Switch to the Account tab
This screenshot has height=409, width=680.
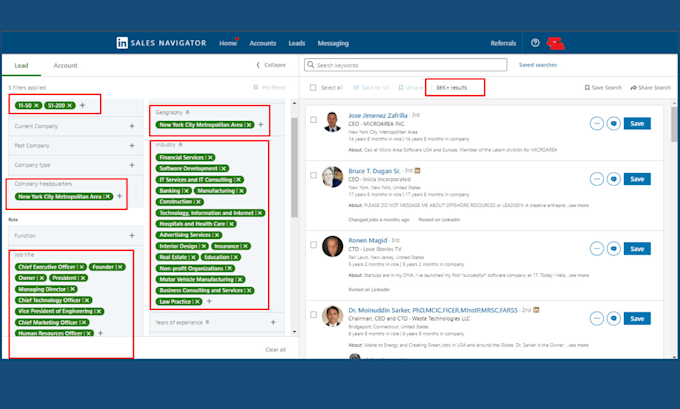(65, 65)
